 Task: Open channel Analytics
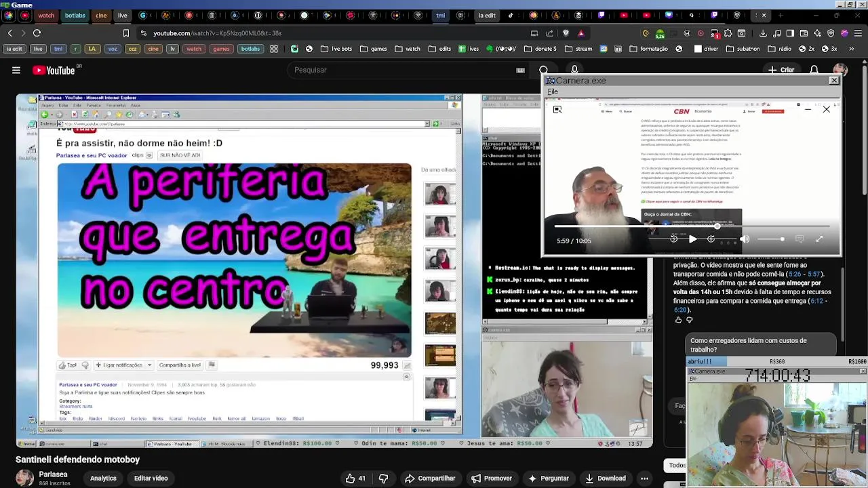[x=103, y=479]
